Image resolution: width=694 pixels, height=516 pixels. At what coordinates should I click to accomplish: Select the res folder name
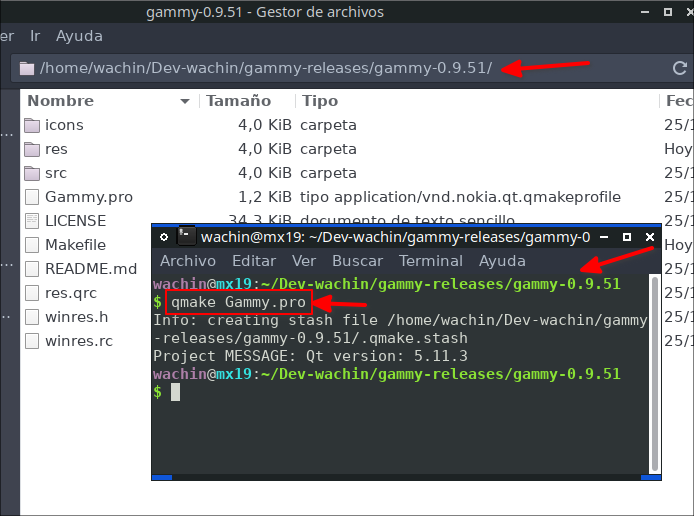(x=56, y=149)
